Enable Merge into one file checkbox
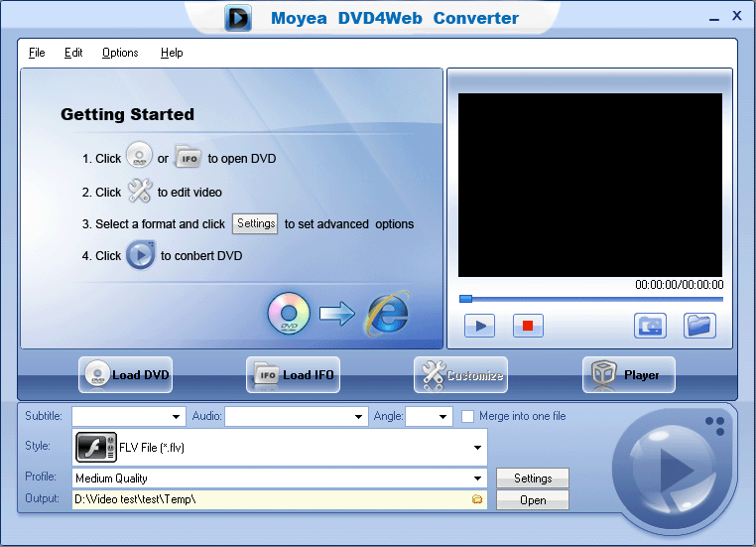 click(x=468, y=416)
